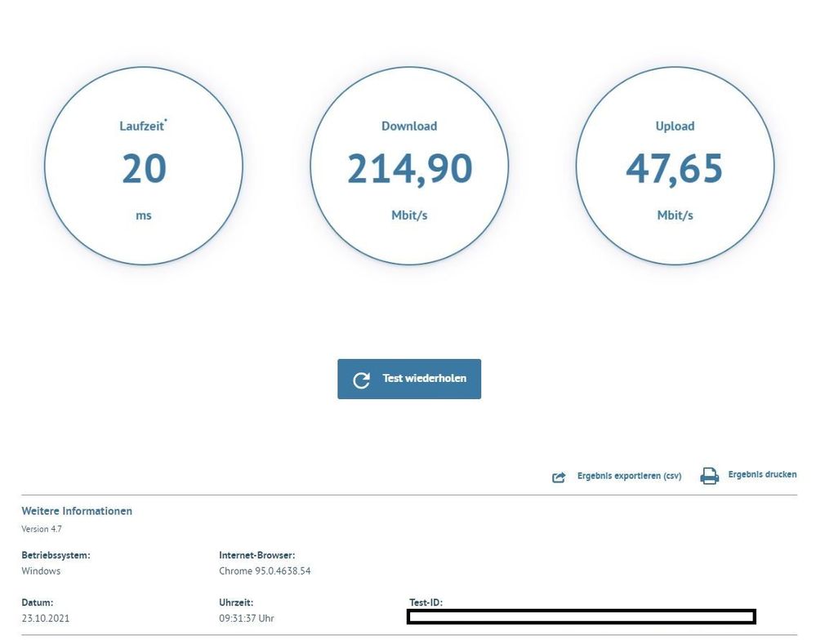
Task: Click the Datum: label
Action: (x=38, y=602)
